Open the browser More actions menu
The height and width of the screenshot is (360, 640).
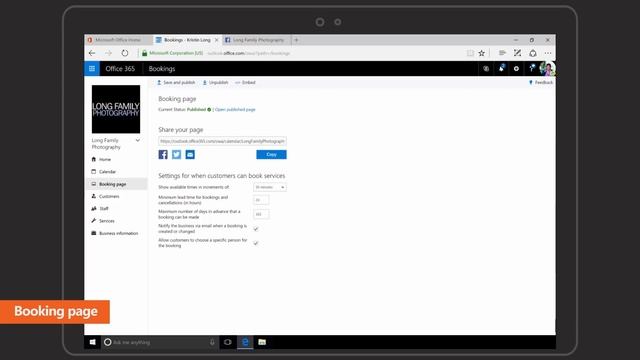pos(548,53)
